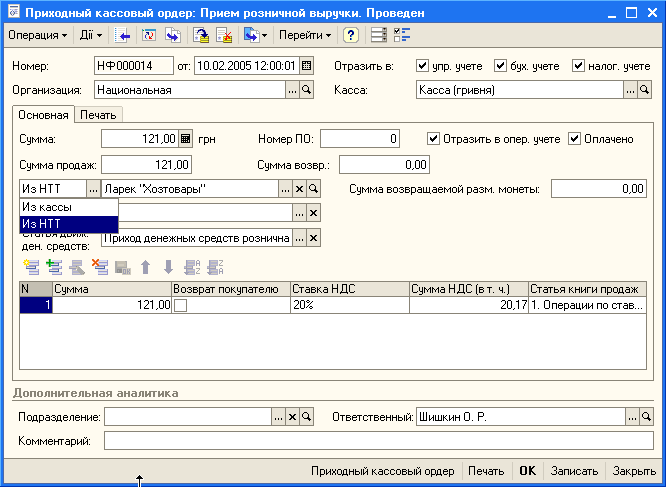
Task: Sort table rows ascending
Action: (x=192, y=267)
